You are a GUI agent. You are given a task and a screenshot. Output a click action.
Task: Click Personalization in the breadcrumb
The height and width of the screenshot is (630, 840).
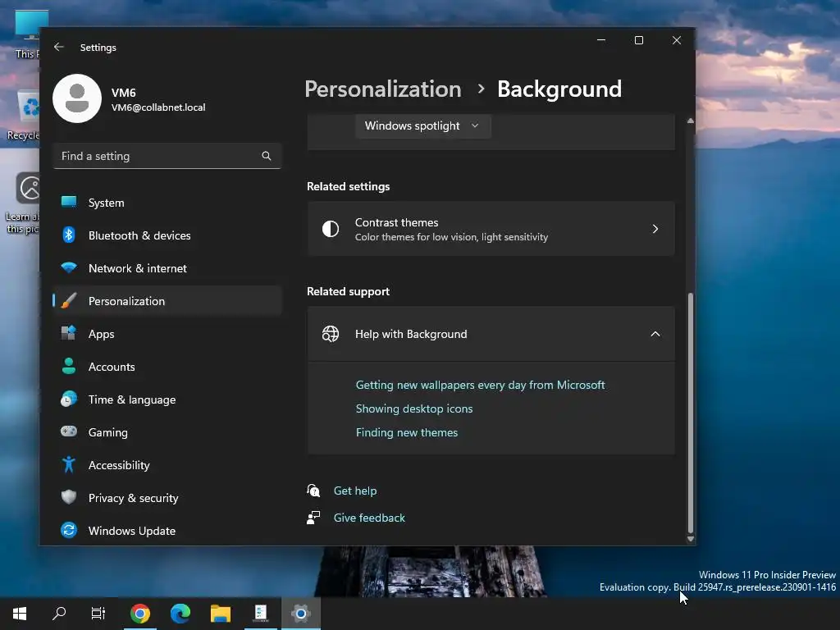click(x=382, y=89)
